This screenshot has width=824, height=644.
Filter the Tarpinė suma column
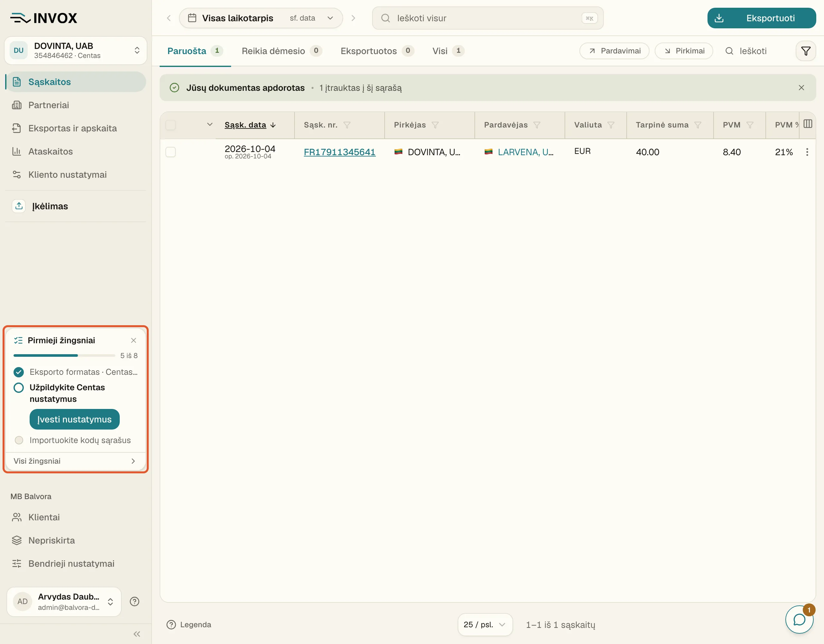[x=698, y=125]
